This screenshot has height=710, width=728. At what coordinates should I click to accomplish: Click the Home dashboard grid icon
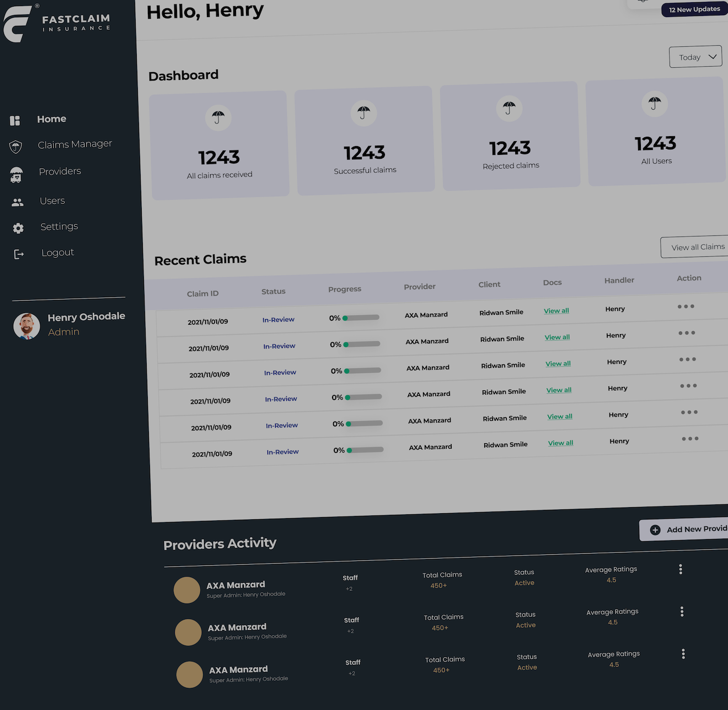15,121
